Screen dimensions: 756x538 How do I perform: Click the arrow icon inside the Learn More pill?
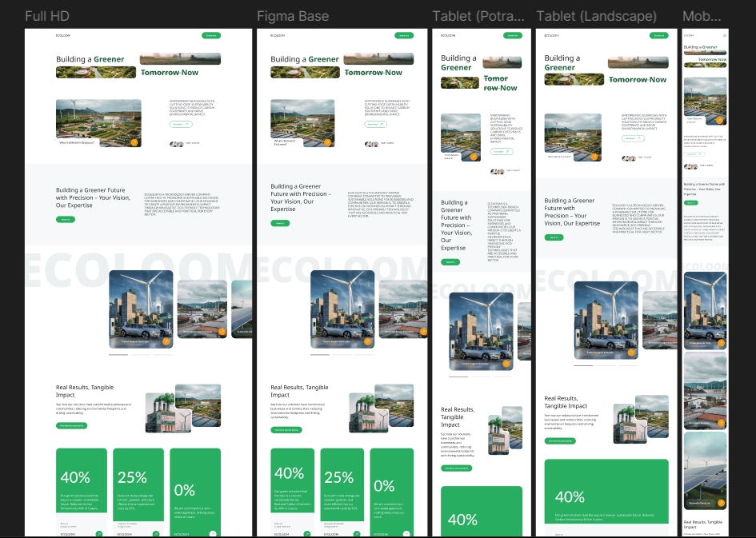pyautogui.click(x=186, y=124)
